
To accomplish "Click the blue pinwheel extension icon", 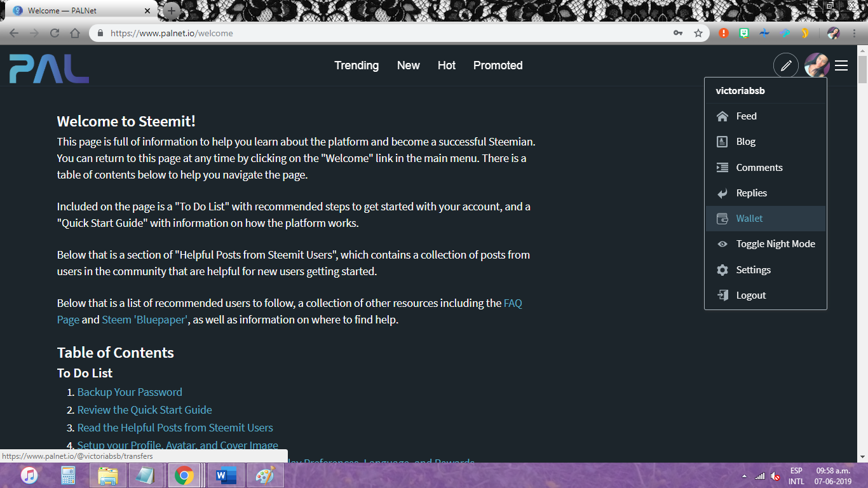I will click(x=764, y=33).
